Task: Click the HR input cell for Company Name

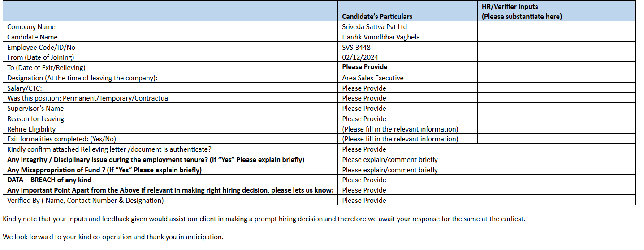Action: point(556,26)
